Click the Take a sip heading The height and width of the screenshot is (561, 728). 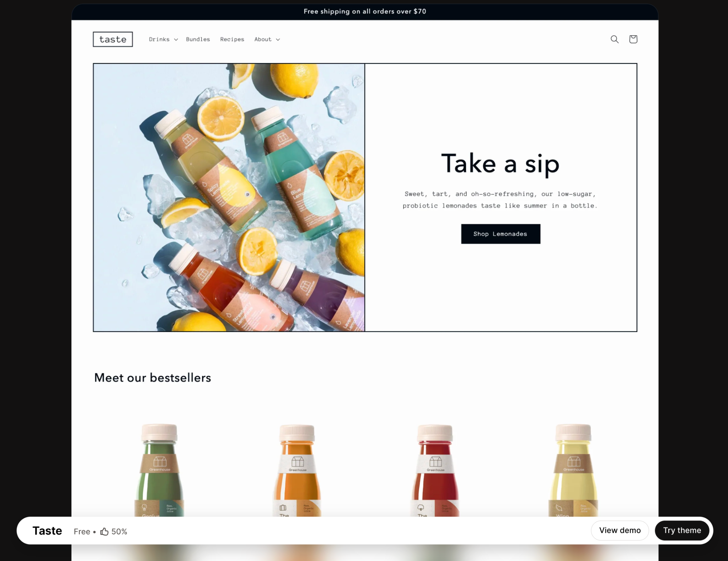point(500,164)
